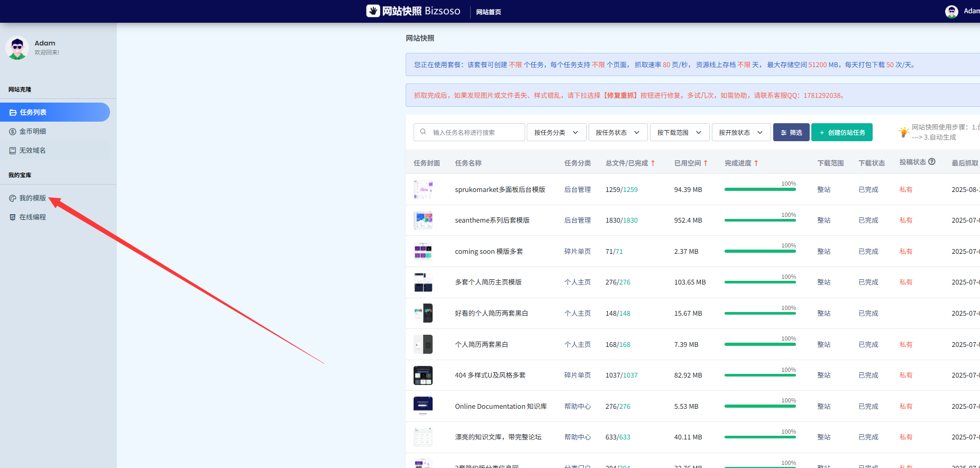
Task: Select 无效域名 sidebar item
Action: click(x=32, y=151)
